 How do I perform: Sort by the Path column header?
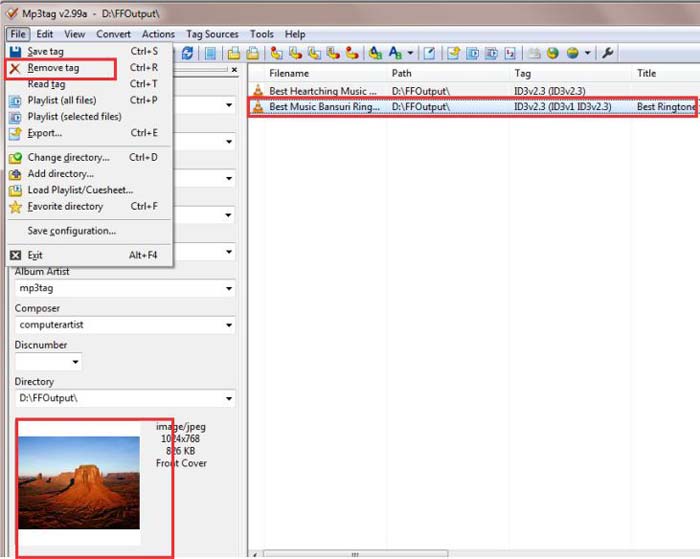pos(448,73)
